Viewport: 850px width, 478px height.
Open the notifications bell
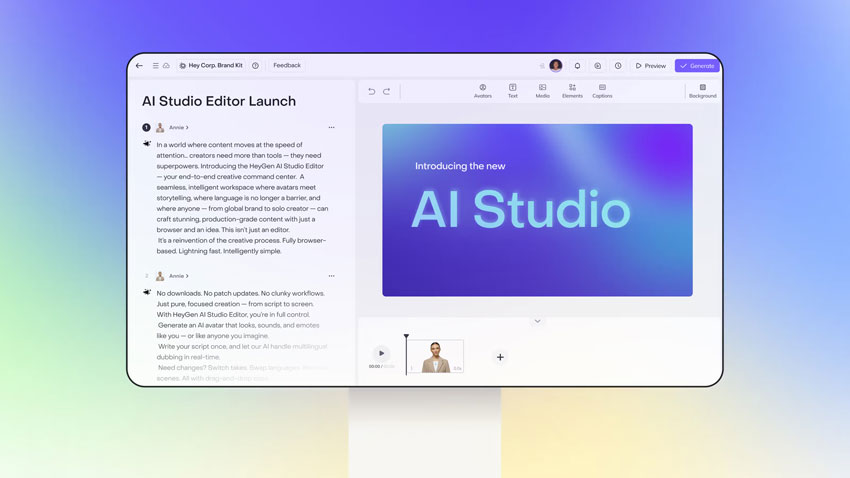pos(577,66)
